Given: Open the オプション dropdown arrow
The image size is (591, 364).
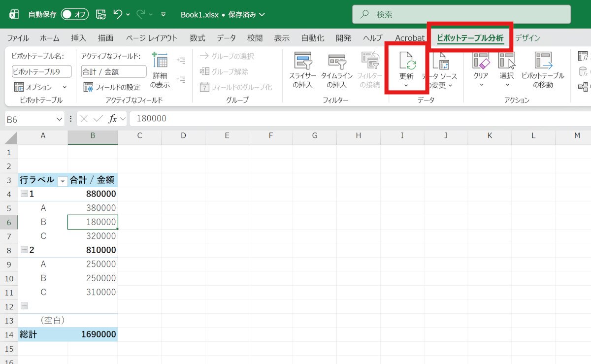Looking at the screenshot, I should (x=65, y=87).
